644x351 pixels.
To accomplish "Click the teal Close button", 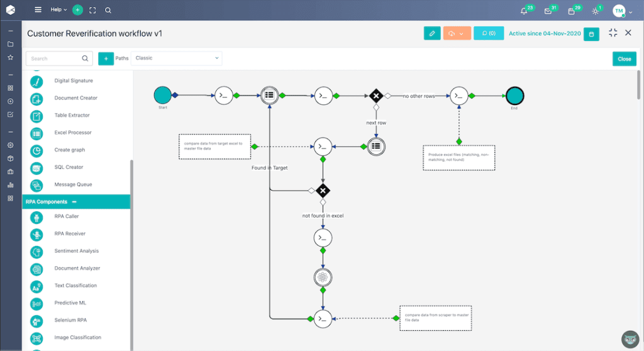I will tap(625, 58).
